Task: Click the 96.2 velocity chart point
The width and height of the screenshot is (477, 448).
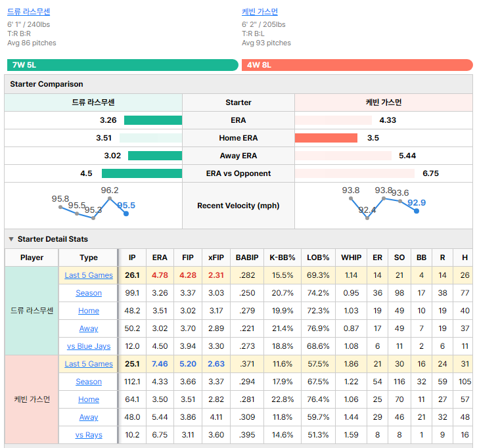Action: coord(110,198)
